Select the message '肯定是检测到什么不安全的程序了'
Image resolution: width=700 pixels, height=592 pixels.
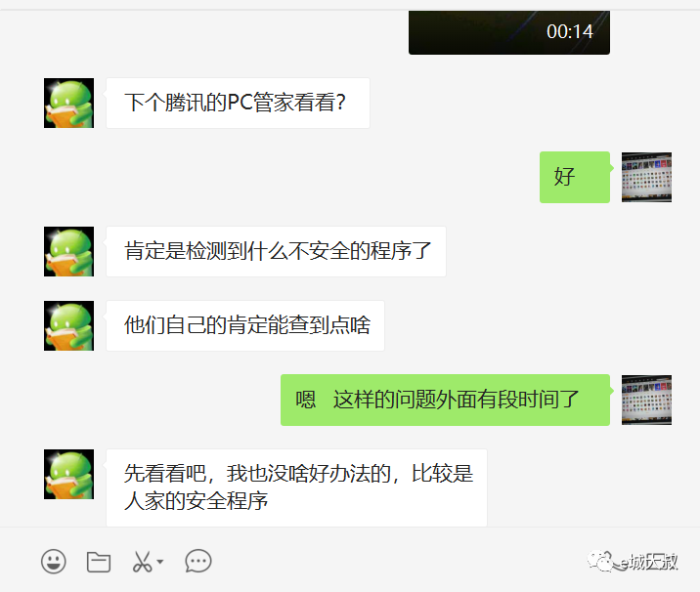coord(276,251)
